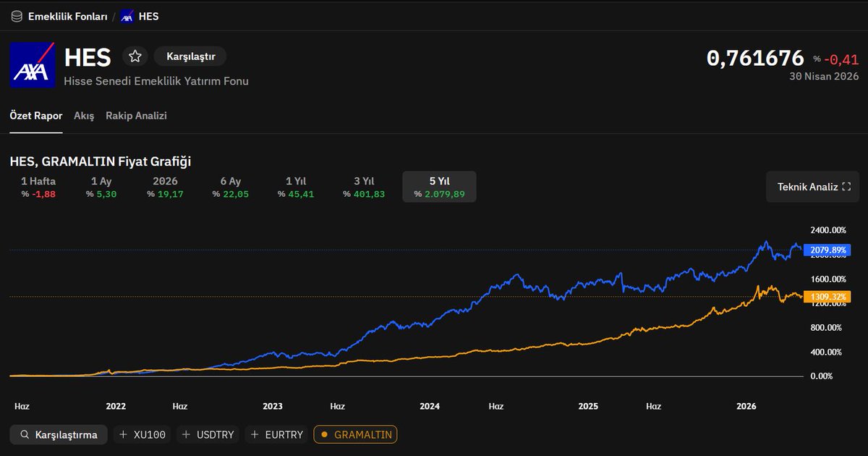Click the Hisse Senedi Emeklilik Yatırım Fonu subtitle

[x=156, y=81]
